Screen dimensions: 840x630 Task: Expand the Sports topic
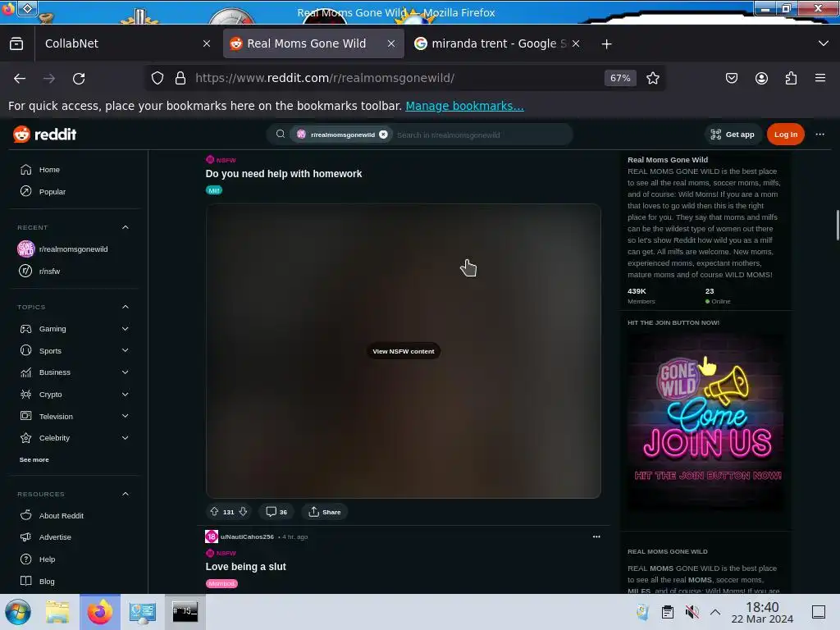(x=126, y=350)
